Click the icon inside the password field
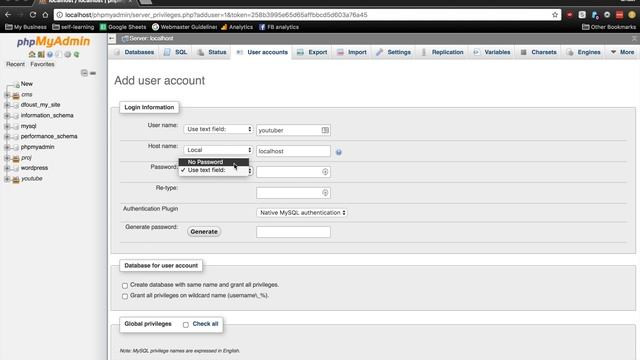Image resolution: width=640 pixels, height=360 pixels. pyautogui.click(x=325, y=172)
